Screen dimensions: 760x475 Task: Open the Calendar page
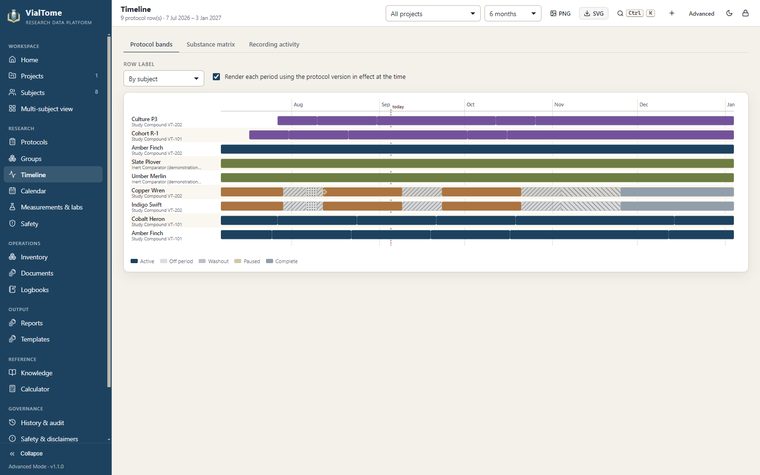tap(53, 191)
